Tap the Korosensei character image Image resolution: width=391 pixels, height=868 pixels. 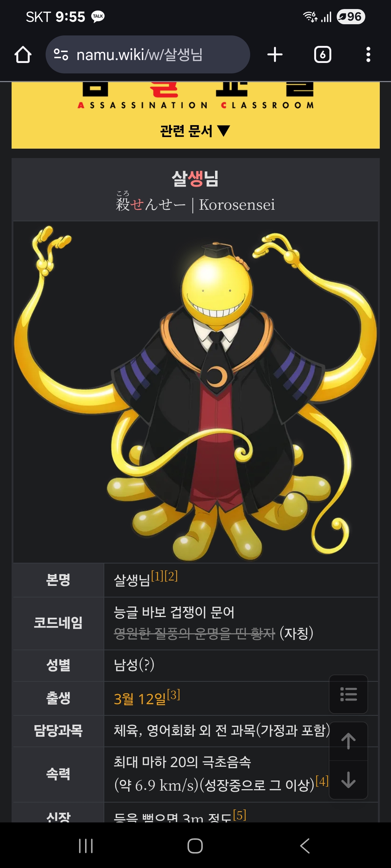pos(195,392)
